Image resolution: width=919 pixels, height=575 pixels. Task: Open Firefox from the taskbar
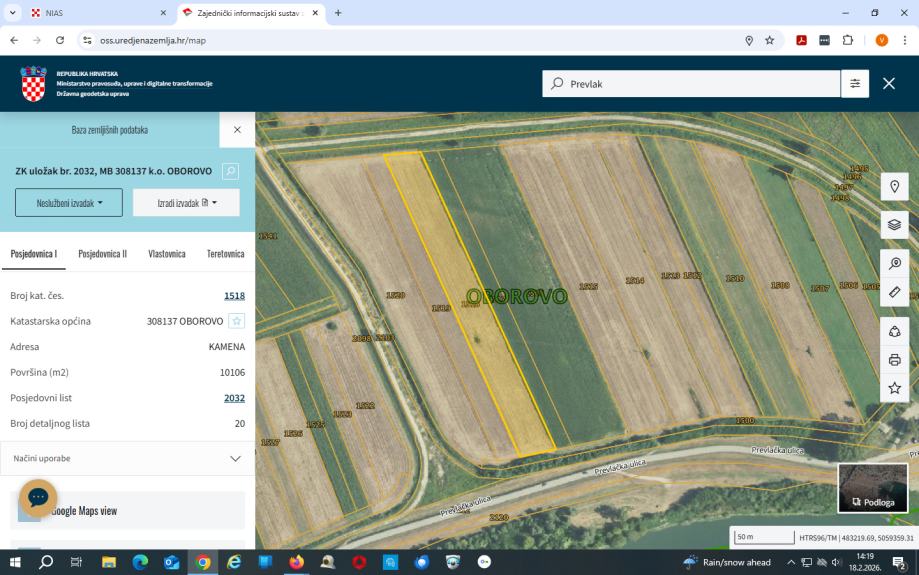point(297,563)
